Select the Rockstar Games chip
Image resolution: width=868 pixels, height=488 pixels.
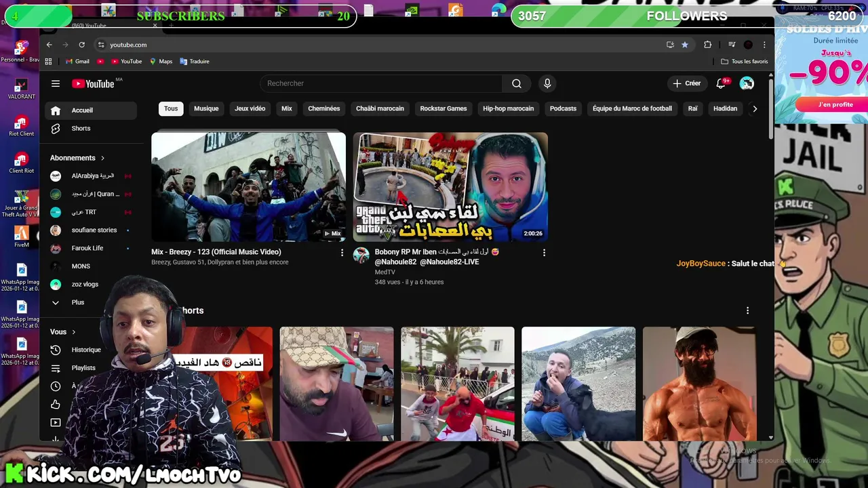[443, 108]
